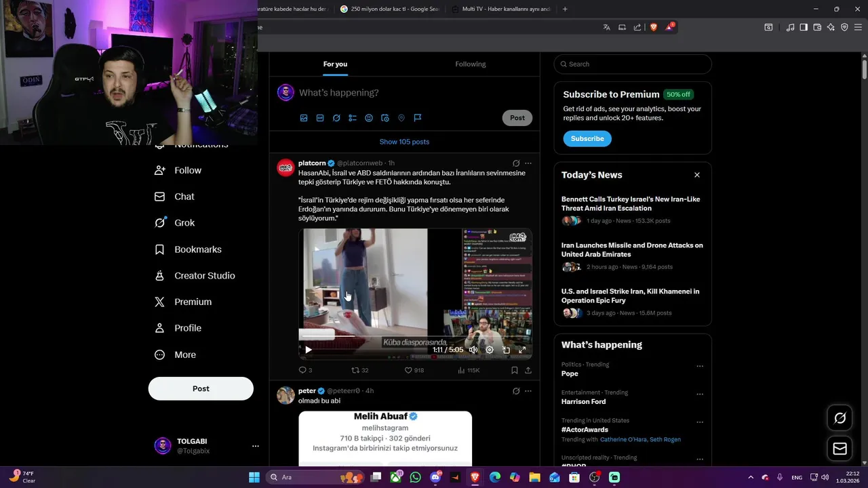Screen dimensions: 868x488
Task: Toggle picture-in-picture for the video
Action: [x=506, y=350]
